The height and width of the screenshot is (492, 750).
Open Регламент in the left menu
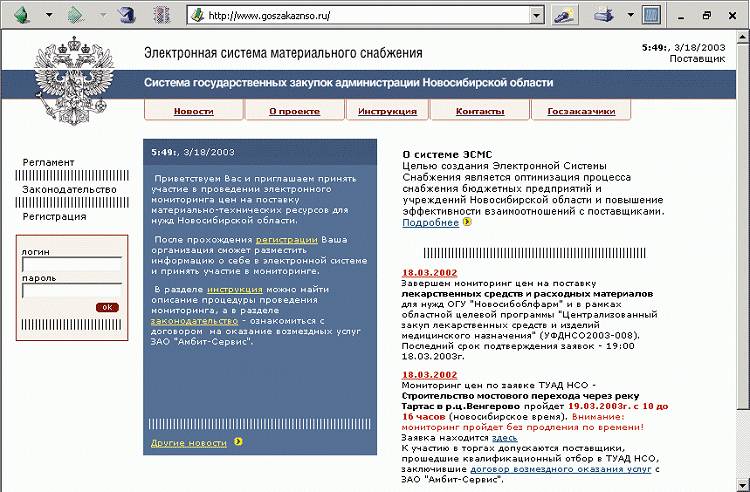pos(49,163)
